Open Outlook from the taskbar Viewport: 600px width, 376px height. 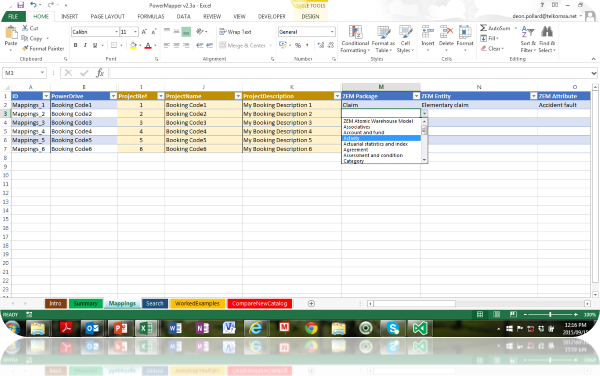coord(92,328)
